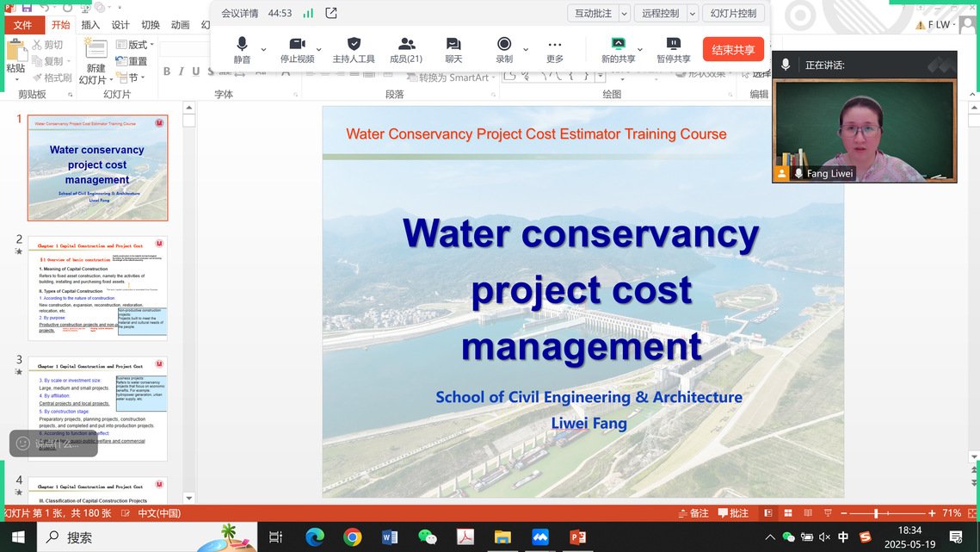Expand recording options arrow
The width and height of the screenshot is (980, 552).
point(526,49)
